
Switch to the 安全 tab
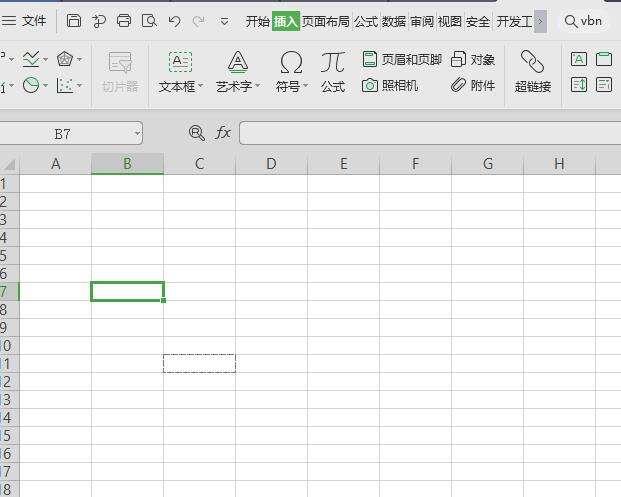(478, 21)
